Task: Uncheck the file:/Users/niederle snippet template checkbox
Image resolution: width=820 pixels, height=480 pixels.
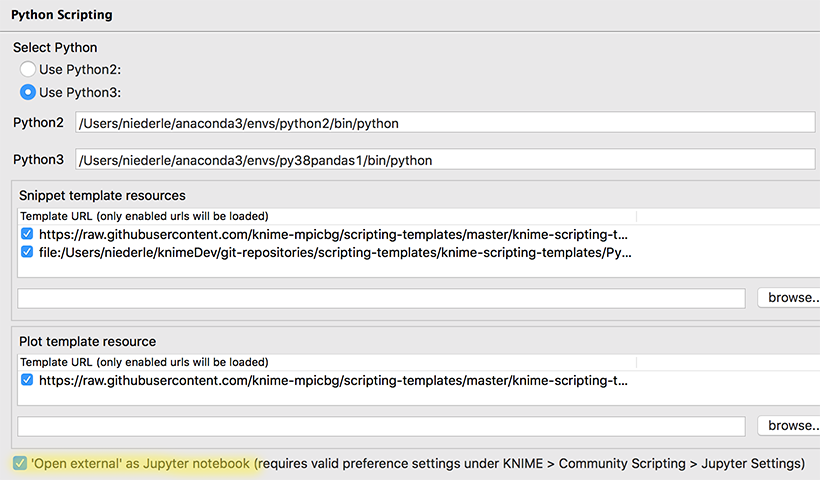Action: click(x=27, y=253)
